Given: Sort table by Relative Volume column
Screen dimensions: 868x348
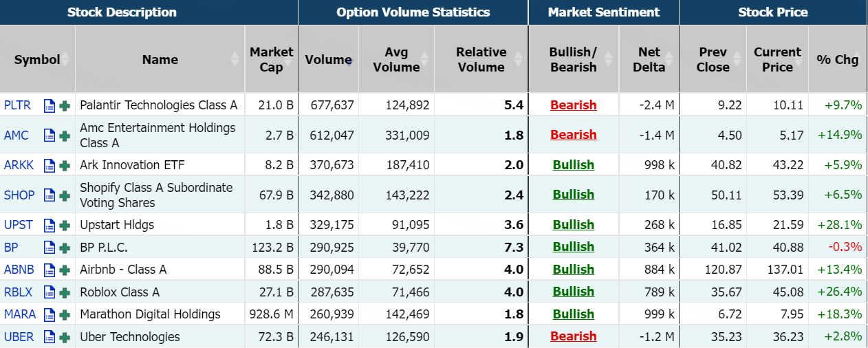Looking at the screenshot, I should (x=481, y=60).
